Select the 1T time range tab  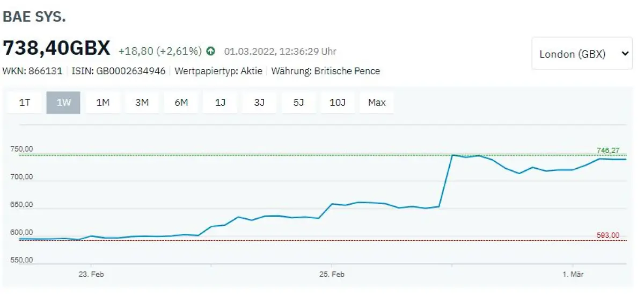pos(25,103)
